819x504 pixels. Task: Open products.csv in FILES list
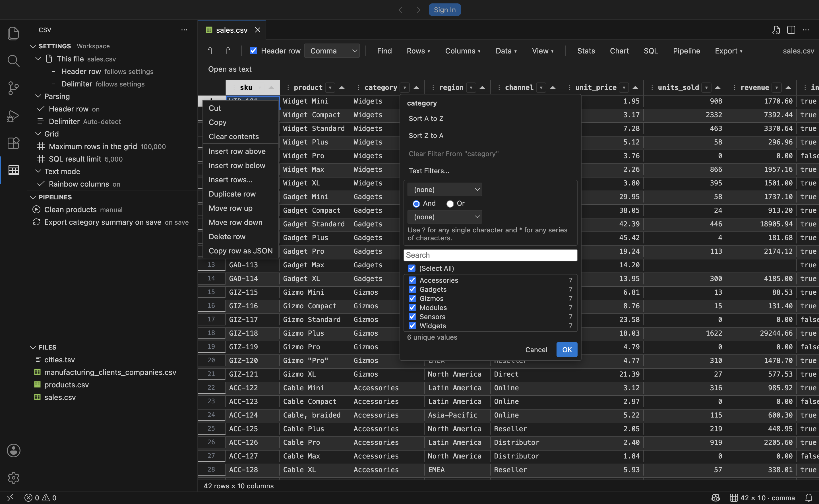tap(66, 385)
